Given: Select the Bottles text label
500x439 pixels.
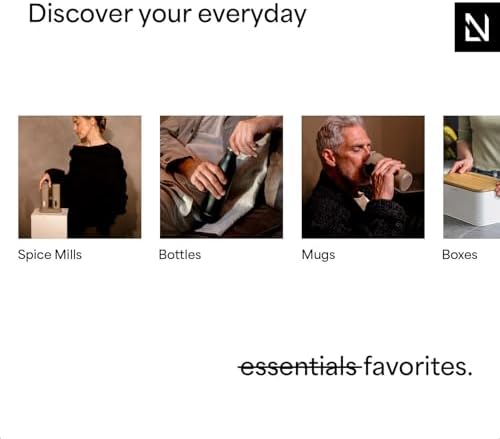Looking at the screenshot, I should coord(180,255).
